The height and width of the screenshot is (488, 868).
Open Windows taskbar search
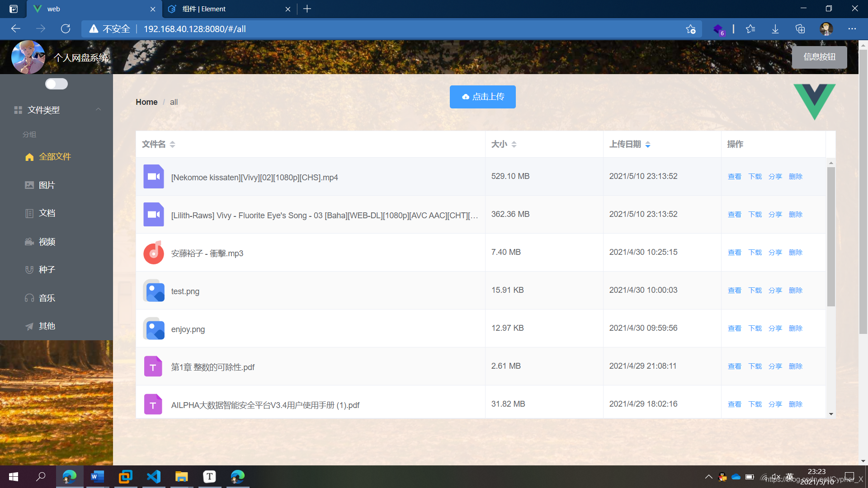[41, 477]
